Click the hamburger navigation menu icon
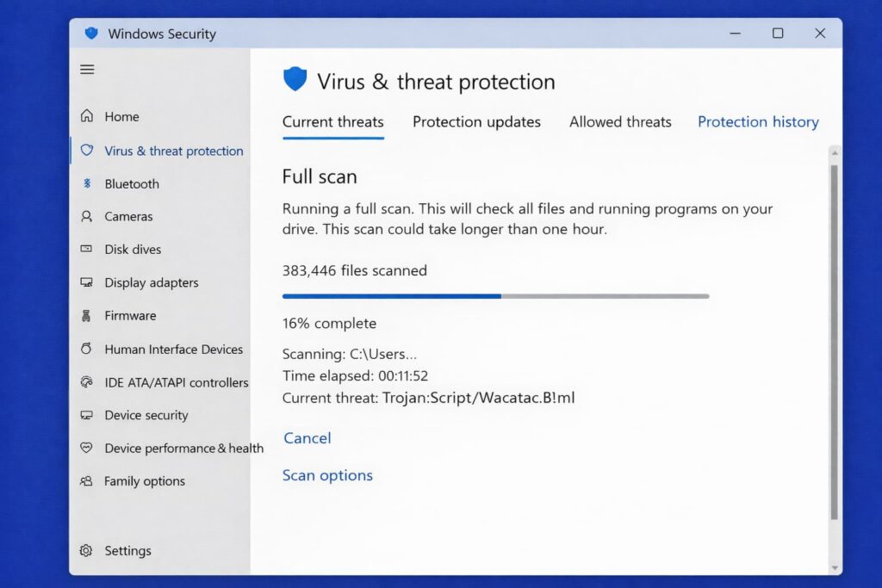Screen dimensions: 882x588 [87, 70]
